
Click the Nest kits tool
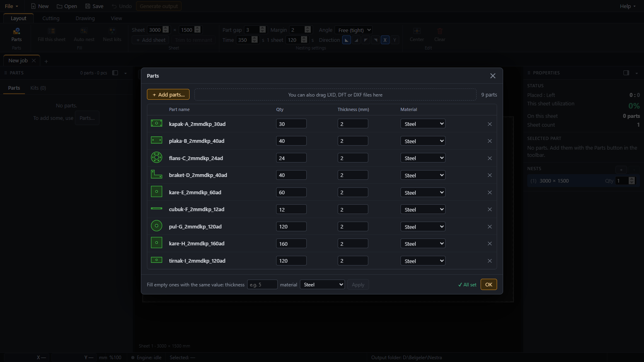tap(112, 35)
